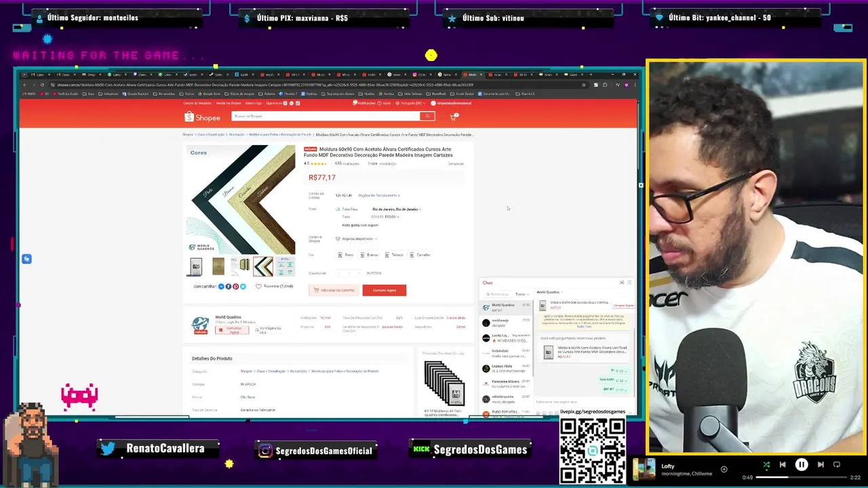
Task: Open Todos filter dropdown in chat
Action: tap(521, 294)
